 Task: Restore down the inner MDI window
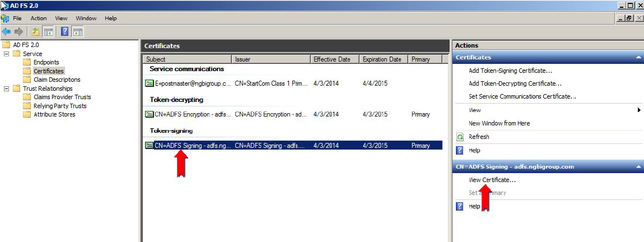tap(629, 18)
